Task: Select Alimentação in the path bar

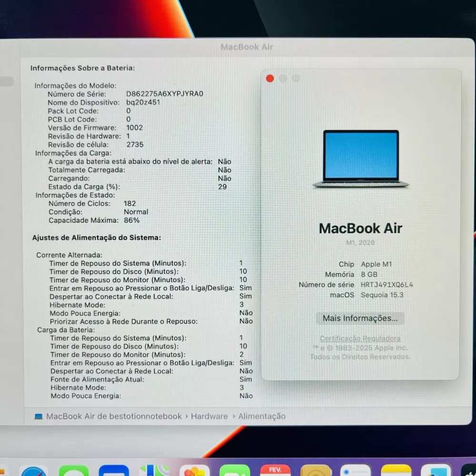Action: 262,416
